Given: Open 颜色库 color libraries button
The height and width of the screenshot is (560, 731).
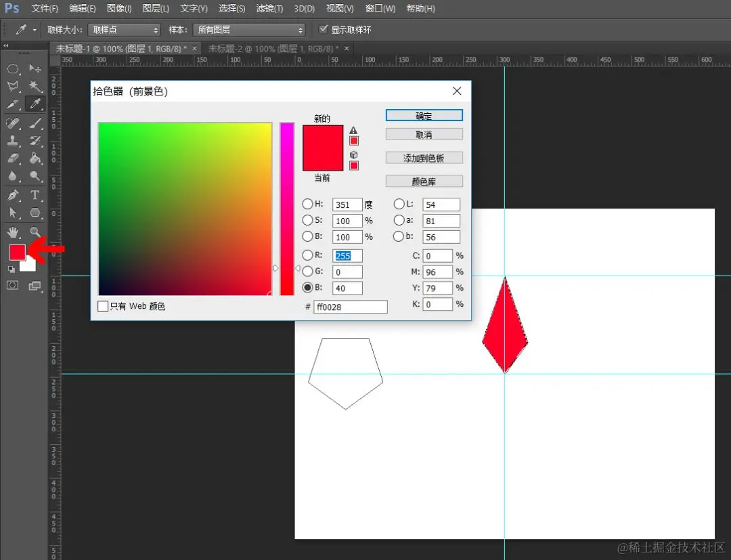Looking at the screenshot, I should (x=424, y=181).
